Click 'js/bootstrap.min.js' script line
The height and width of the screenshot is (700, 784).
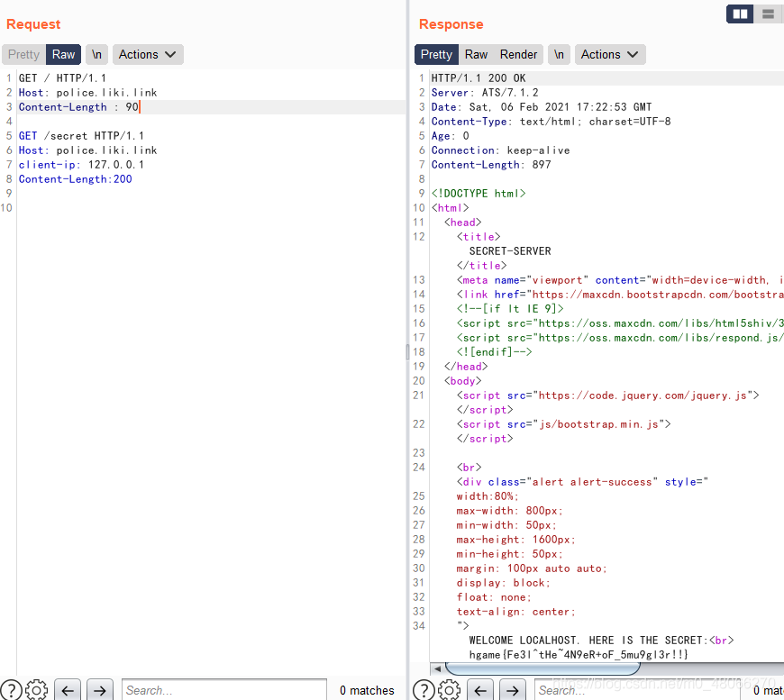click(563, 424)
